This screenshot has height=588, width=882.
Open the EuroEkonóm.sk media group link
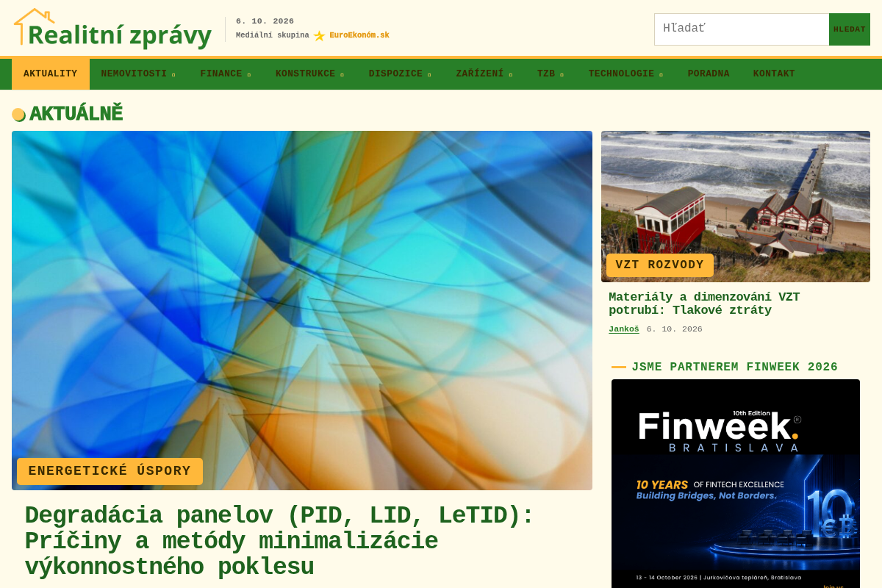[x=359, y=35]
